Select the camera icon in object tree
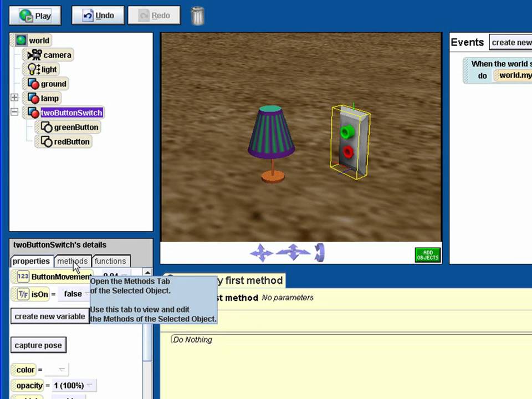 pos(34,55)
